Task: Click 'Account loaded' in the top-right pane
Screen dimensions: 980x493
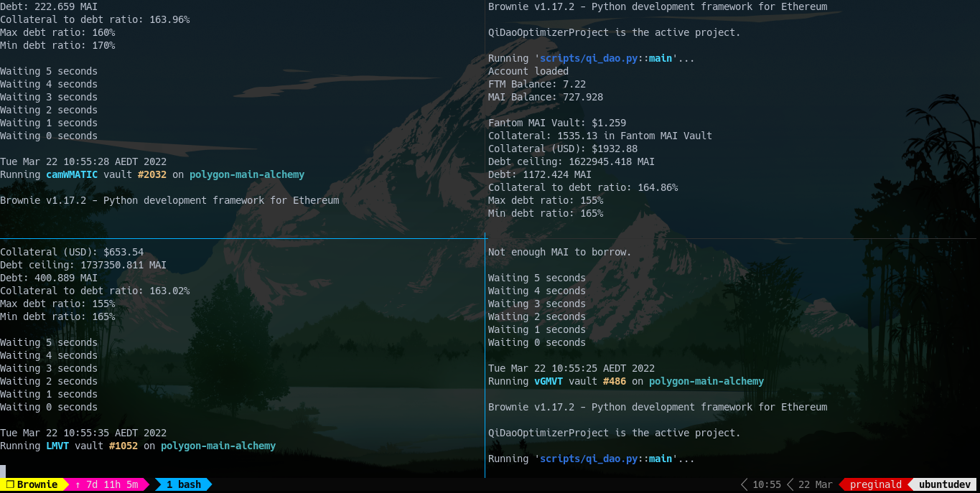Action: click(x=528, y=71)
